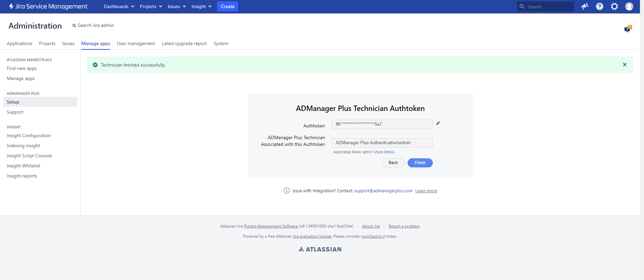Click the Atlassian footer logo

[x=320, y=249]
